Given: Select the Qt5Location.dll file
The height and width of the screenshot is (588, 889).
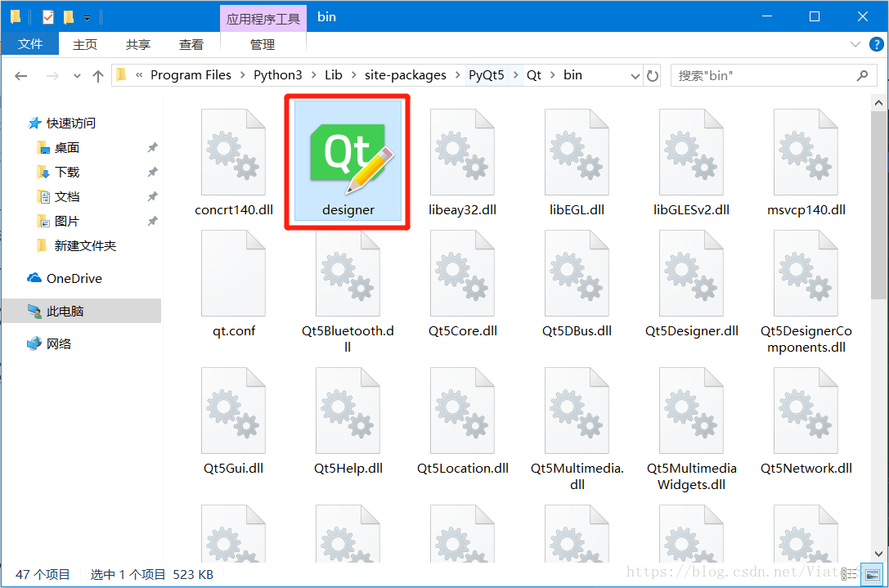Looking at the screenshot, I should pyautogui.click(x=463, y=420).
